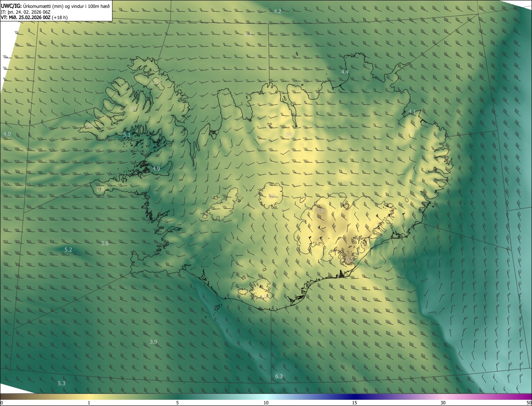532x406 pixels.
Task: Click the faint 0.8 value label
Action: click(x=289, y=135)
